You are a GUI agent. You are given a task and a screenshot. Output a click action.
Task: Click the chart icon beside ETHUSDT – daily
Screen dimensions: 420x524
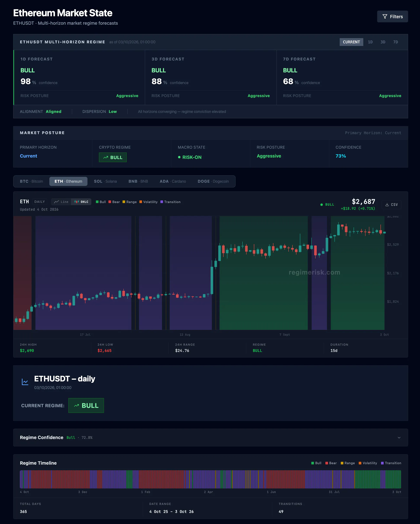tap(25, 382)
